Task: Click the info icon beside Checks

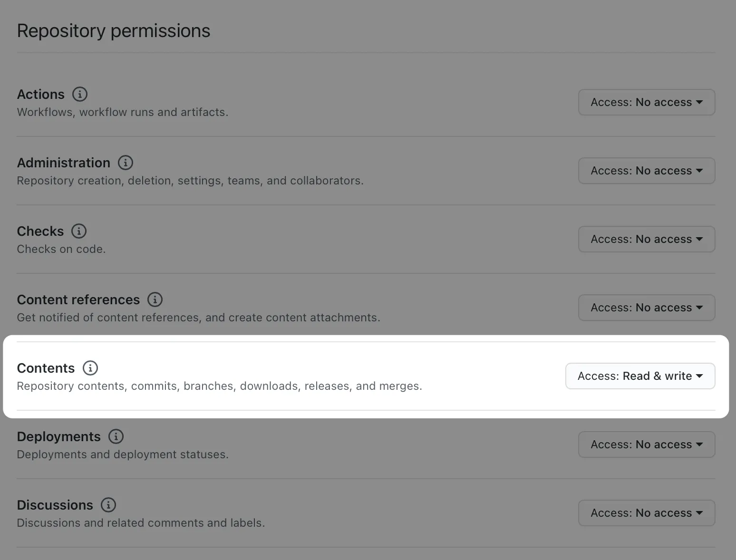Action: (79, 231)
